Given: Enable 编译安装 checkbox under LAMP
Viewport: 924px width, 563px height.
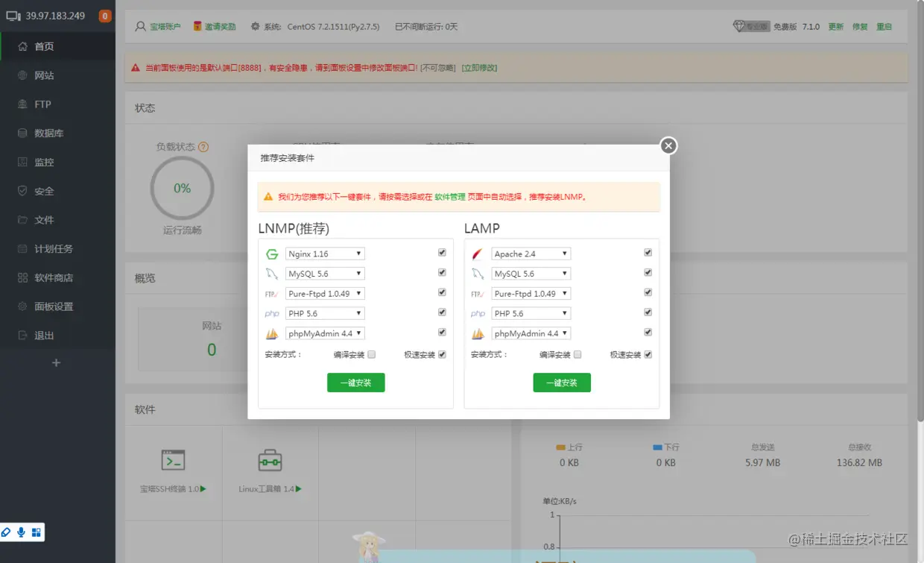Looking at the screenshot, I should click(x=577, y=355).
